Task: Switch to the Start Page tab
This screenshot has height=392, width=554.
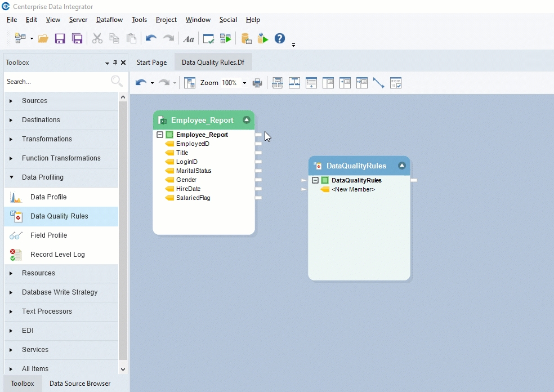Action: (x=151, y=63)
